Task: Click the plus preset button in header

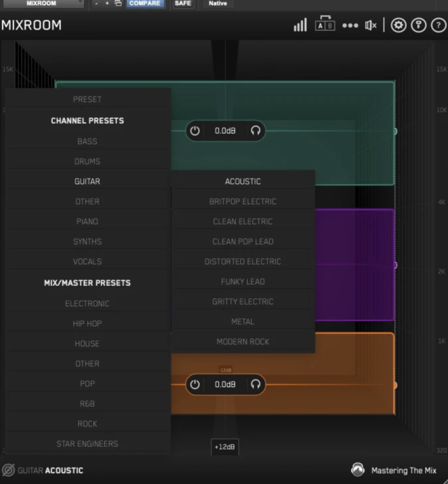Action: (107, 3)
